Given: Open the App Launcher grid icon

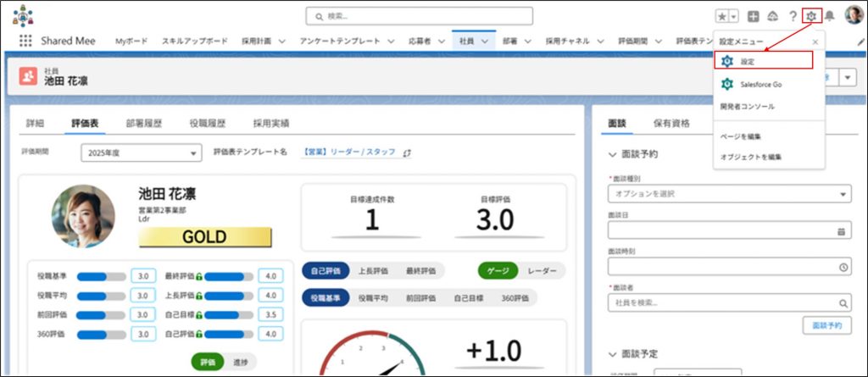Looking at the screenshot, I should 25,41.
